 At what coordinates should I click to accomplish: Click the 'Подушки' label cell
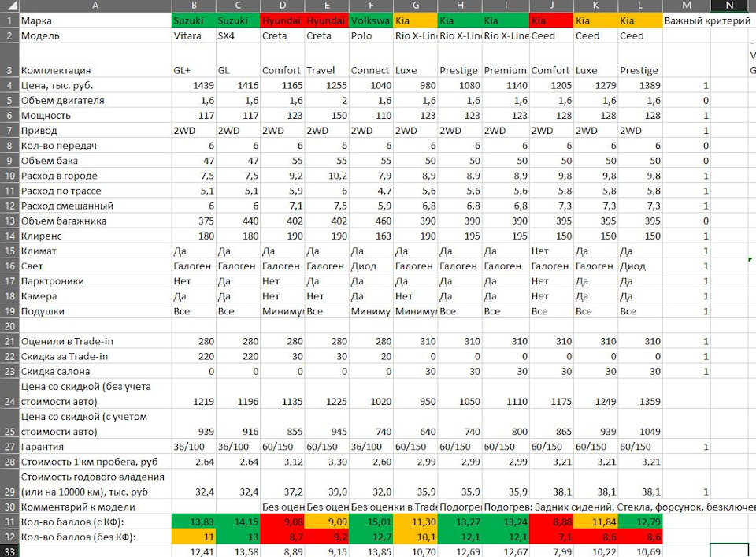(x=95, y=311)
